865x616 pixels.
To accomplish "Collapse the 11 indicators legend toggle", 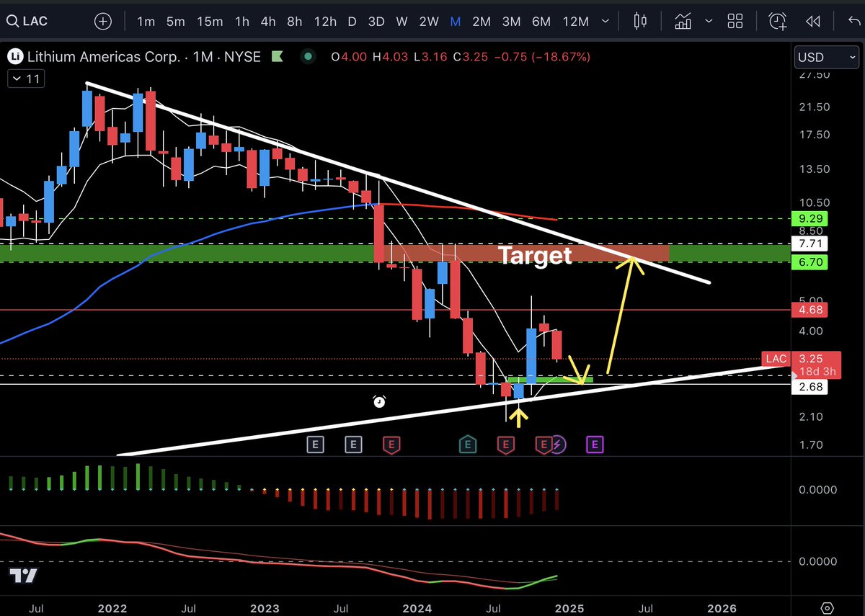I will 25,79.
